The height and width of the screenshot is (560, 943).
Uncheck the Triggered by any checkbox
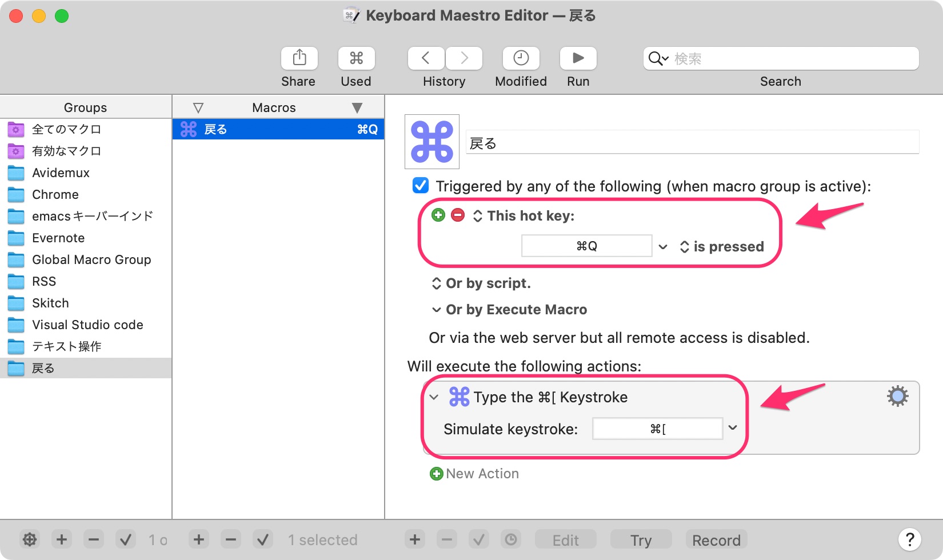click(x=421, y=185)
